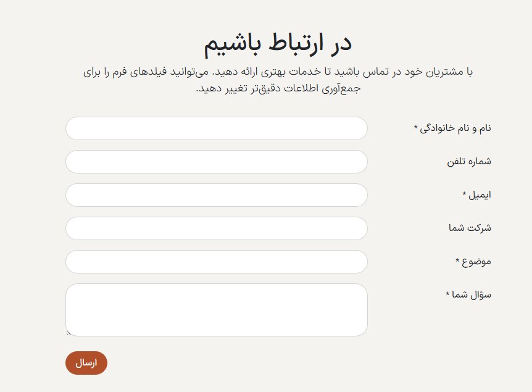Click the required asterisk next to موضوع

(x=457, y=261)
